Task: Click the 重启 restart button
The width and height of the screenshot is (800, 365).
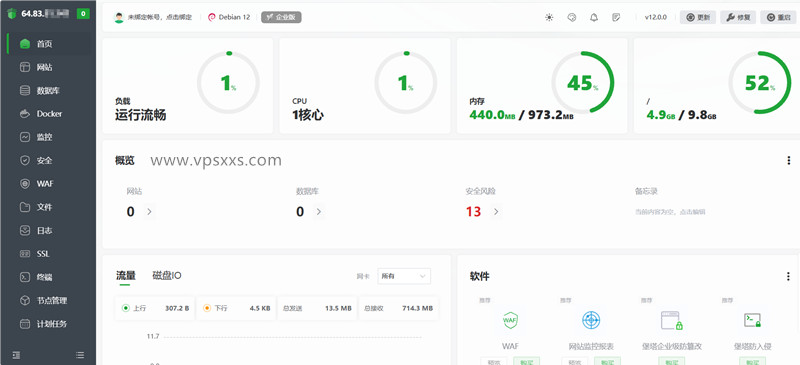Action: pos(779,17)
